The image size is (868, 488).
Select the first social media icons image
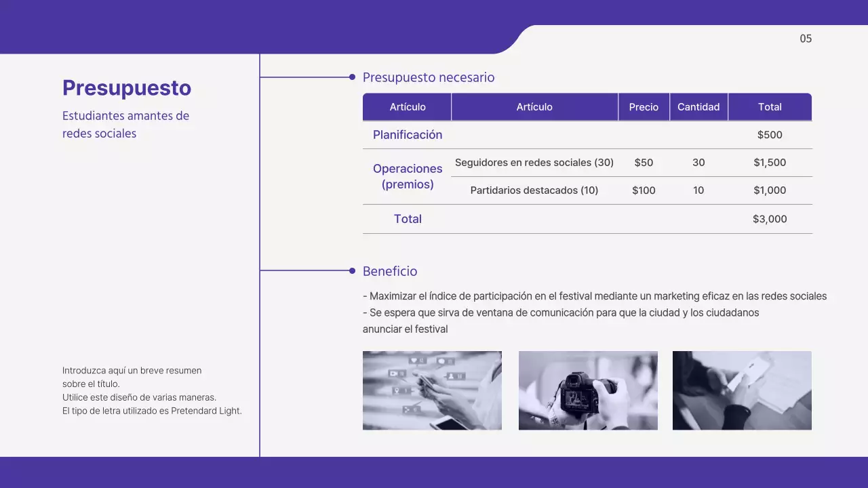pyautogui.click(x=432, y=390)
